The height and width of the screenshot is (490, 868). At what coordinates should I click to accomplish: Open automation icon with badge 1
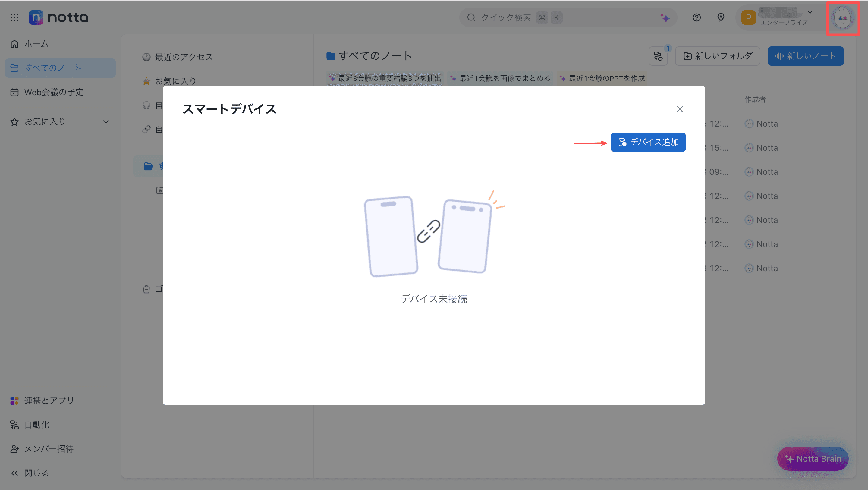(x=658, y=56)
